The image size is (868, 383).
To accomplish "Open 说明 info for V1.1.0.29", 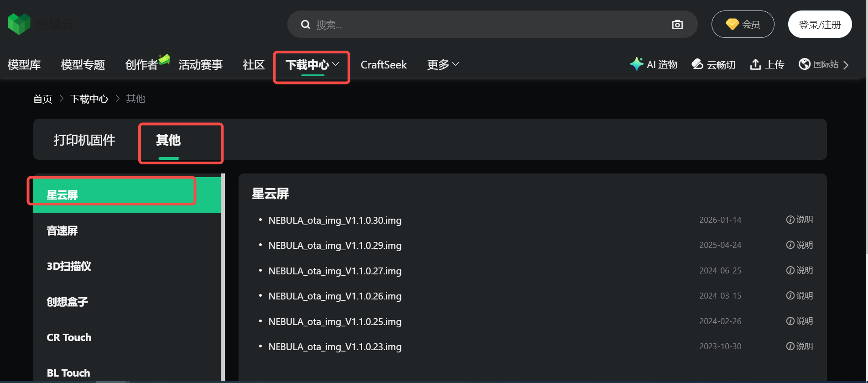I will pos(800,245).
